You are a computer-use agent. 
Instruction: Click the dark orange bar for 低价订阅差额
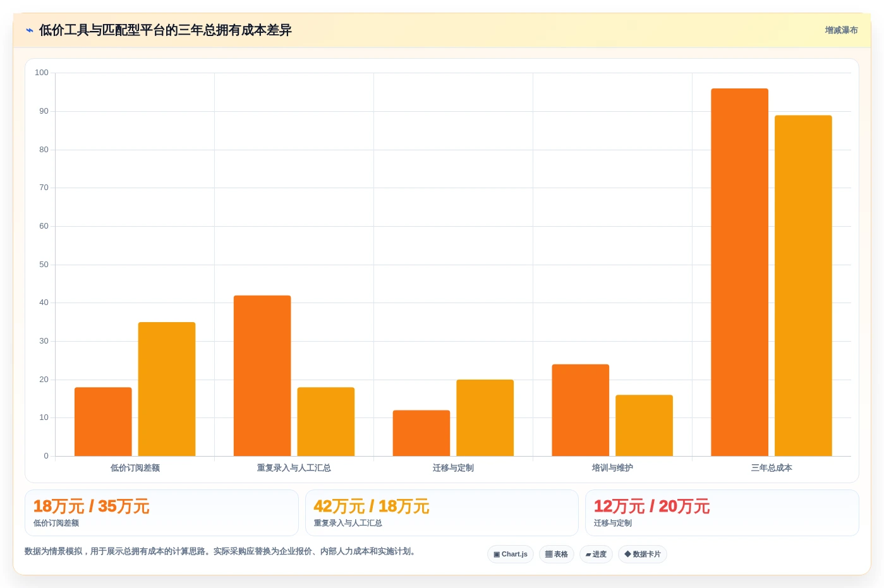click(103, 422)
